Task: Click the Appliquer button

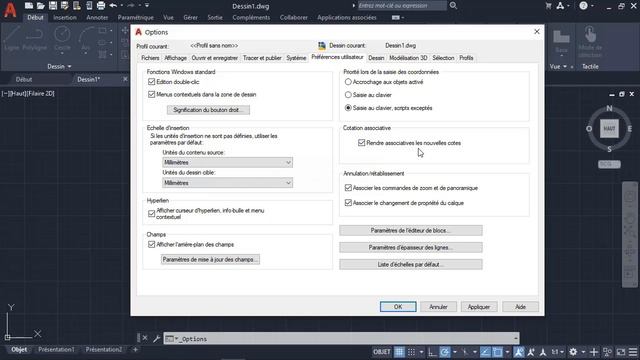Action: click(x=479, y=307)
